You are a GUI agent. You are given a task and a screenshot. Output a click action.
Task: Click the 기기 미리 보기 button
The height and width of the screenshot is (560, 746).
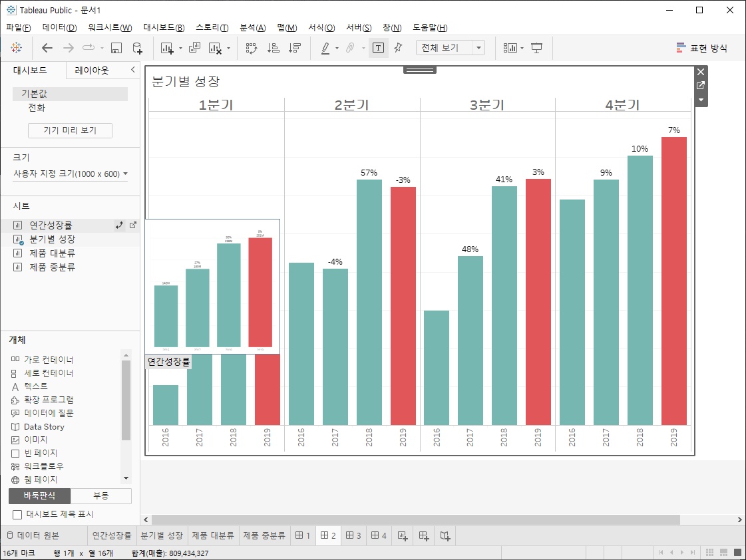pyautogui.click(x=70, y=130)
